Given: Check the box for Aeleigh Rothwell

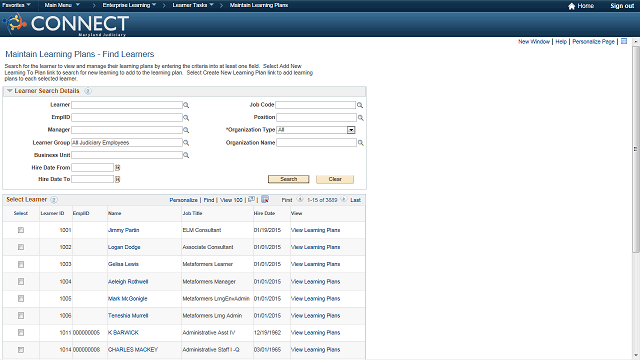Looking at the screenshot, I should pos(21,282).
